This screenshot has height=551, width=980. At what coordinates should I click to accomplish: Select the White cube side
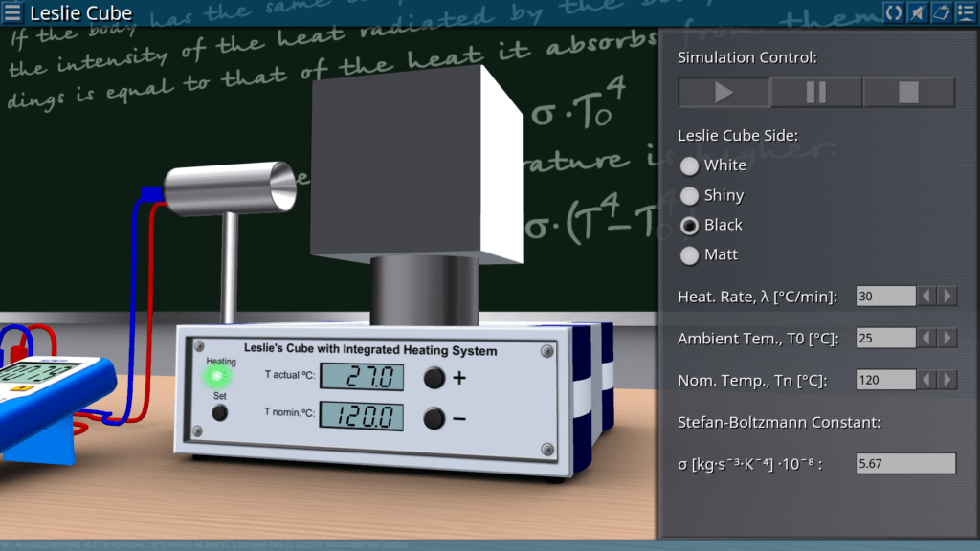(689, 165)
